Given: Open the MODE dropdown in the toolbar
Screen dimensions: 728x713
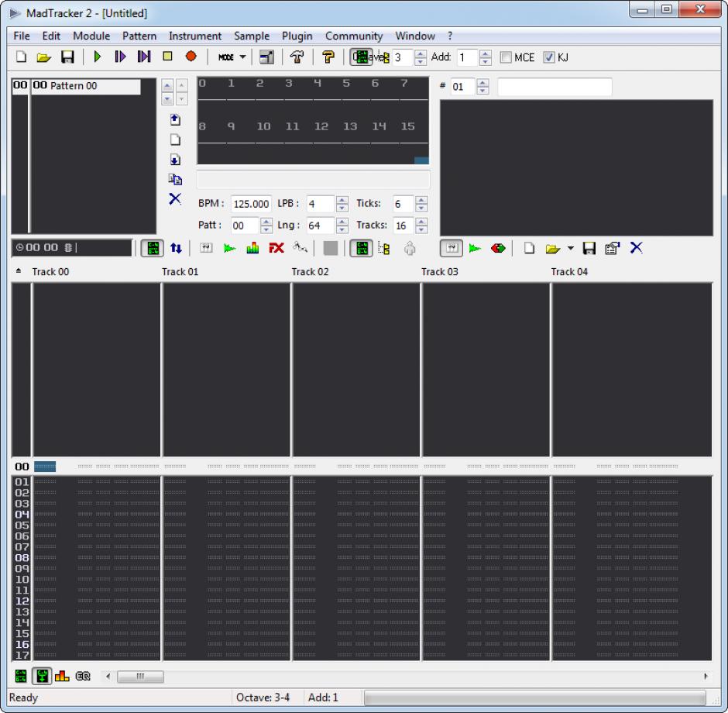Looking at the screenshot, I should point(232,57).
